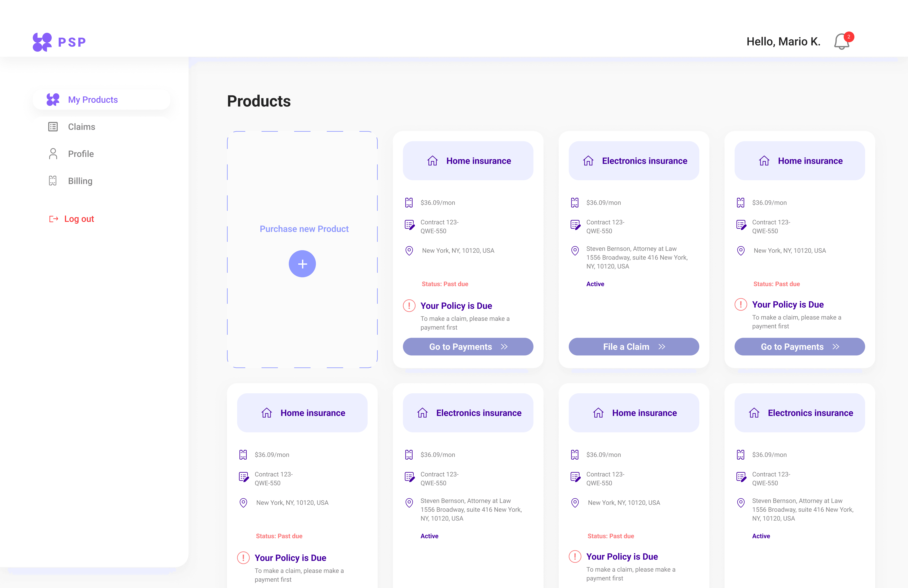
Task: Click the house icon in the top-right Home insurance card
Action: point(764,161)
